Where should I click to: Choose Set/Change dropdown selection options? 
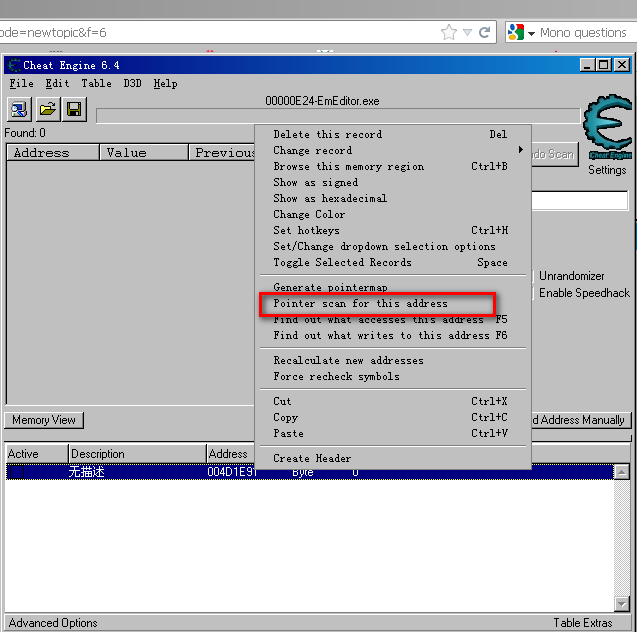point(393,246)
